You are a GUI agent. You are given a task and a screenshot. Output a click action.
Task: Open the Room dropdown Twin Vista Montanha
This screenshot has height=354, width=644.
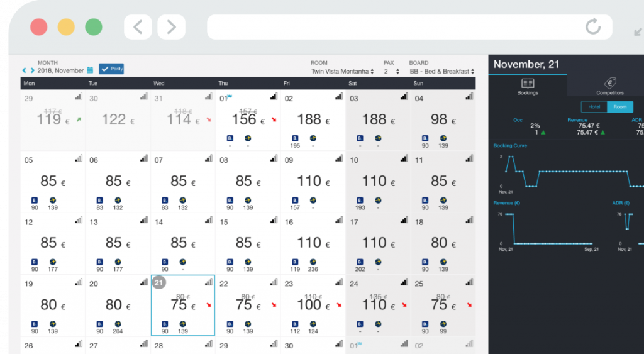pos(342,72)
